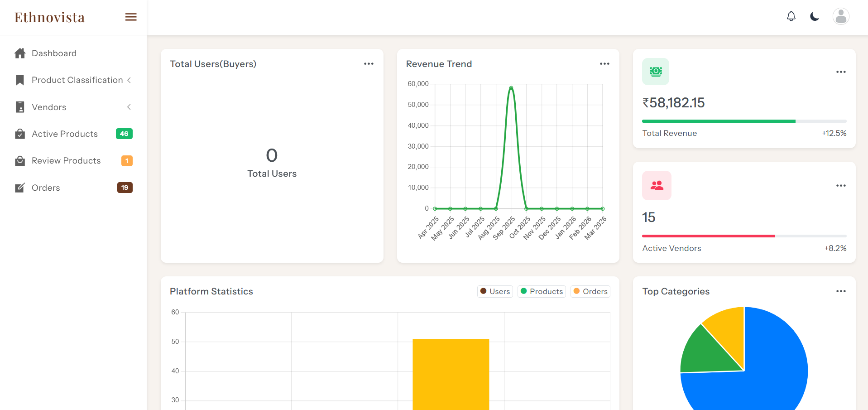This screenshot has height=410, width=868.
Task: Toggle Products series in chart legend
Action: pyautogui.click(x=542, y=291)
